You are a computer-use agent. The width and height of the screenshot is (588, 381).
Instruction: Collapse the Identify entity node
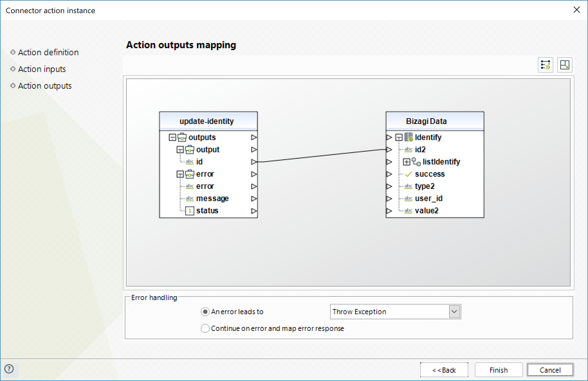point(399,137)
